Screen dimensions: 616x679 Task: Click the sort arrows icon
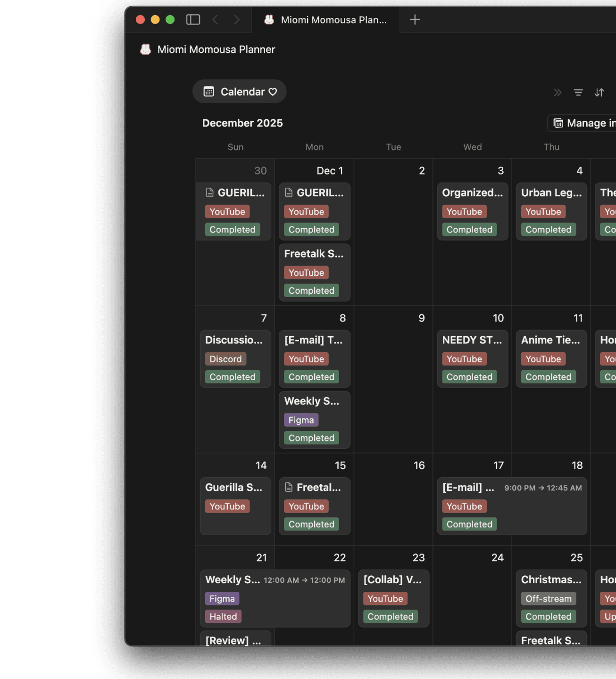(599, 92)
